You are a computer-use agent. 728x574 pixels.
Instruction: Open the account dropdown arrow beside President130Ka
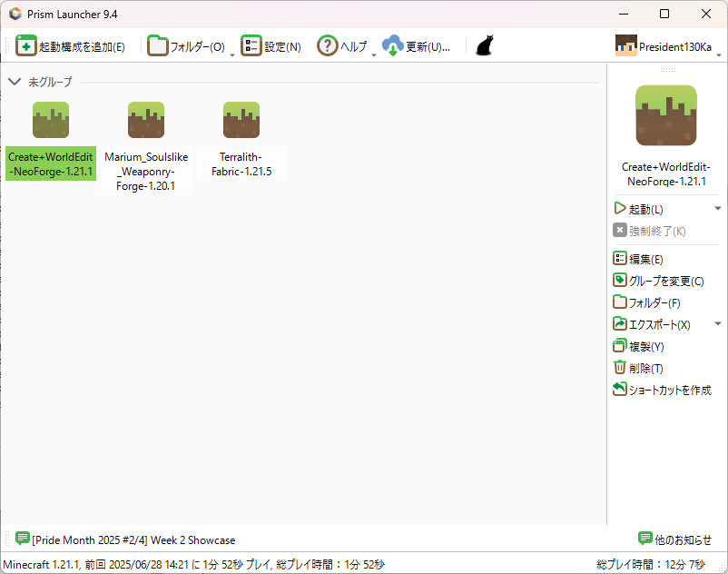[x=719, y=54]
